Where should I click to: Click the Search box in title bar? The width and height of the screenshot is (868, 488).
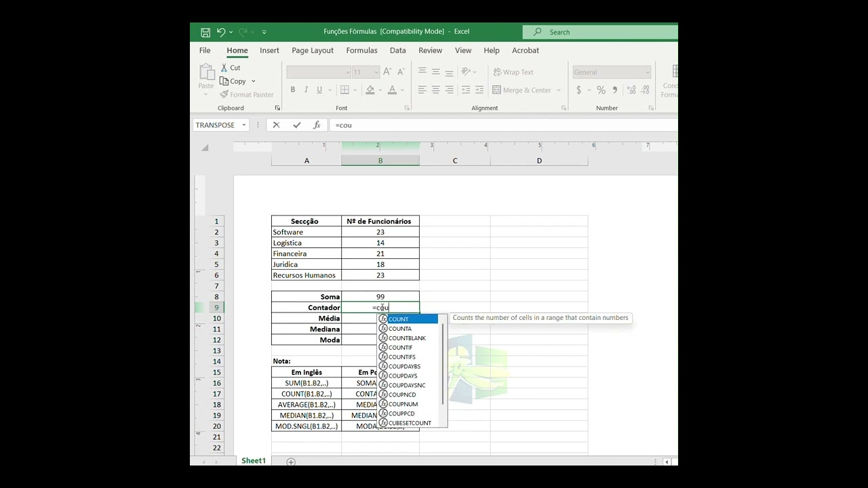click(x=600, y=32)
